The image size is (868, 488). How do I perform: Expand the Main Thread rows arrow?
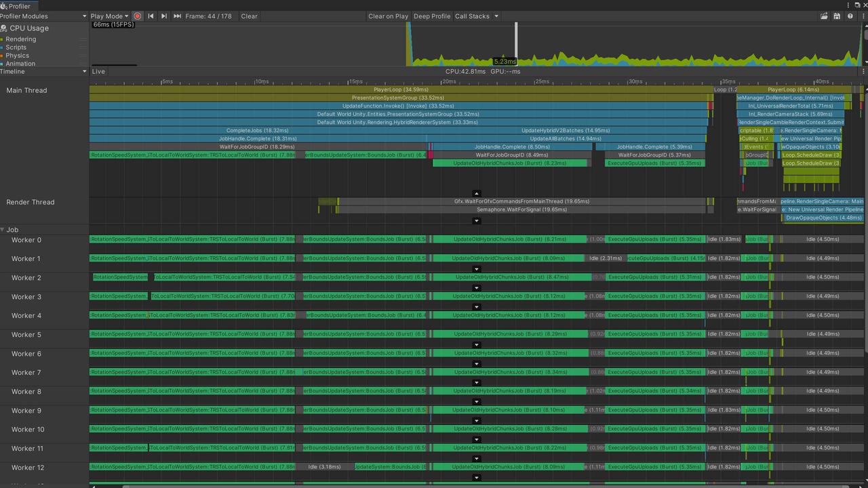coord(476,193)
